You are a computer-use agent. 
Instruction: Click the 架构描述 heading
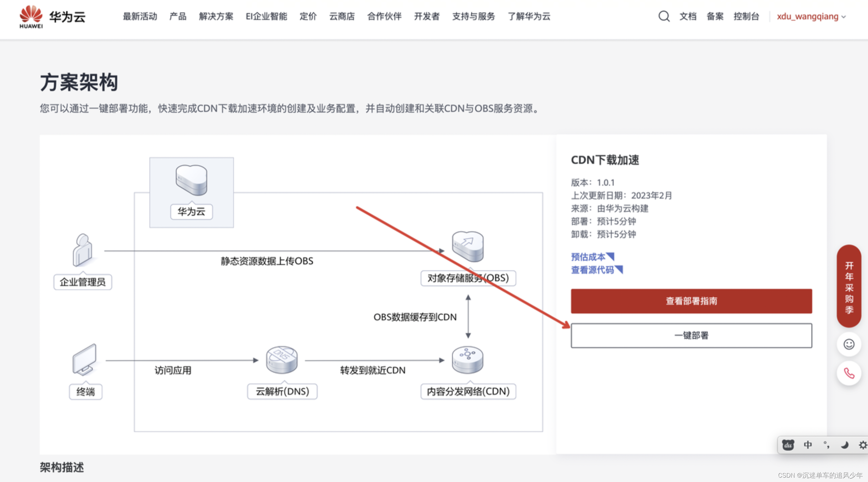[62, 468]
